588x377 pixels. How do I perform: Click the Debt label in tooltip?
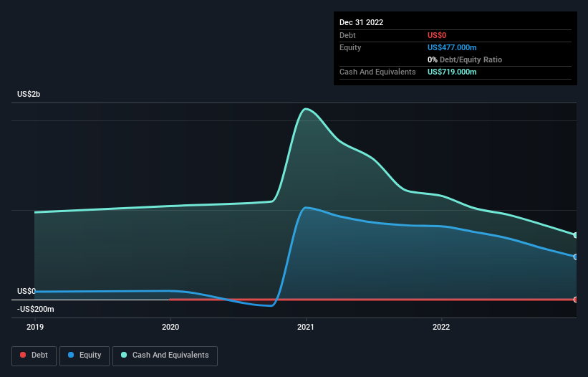[x=347, y=35]
